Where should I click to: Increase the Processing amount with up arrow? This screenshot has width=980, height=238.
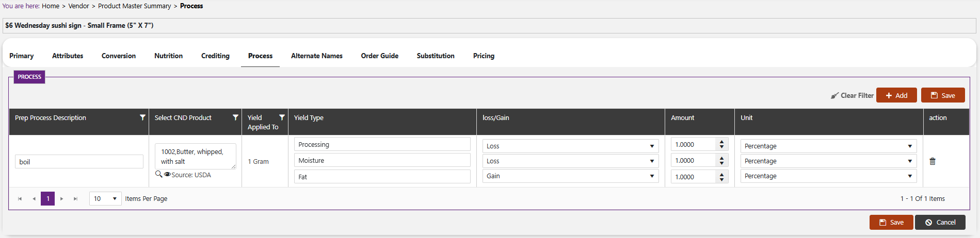[x=721, y=142]
